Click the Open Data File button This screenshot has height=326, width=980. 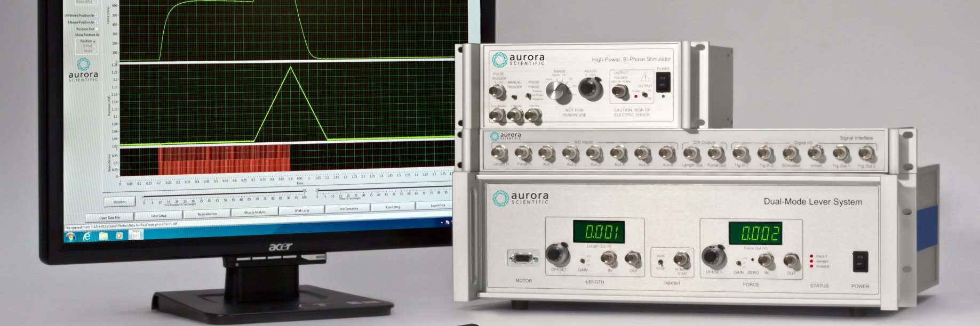[109, 217]
